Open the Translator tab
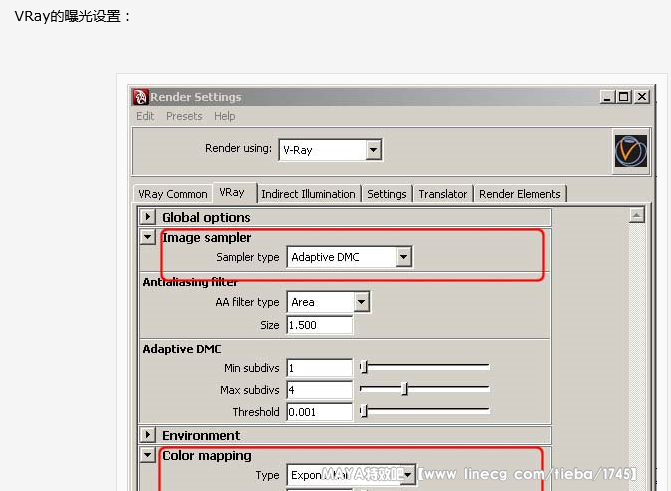Screen dimensions: 671x491 (x=442, y=194)
